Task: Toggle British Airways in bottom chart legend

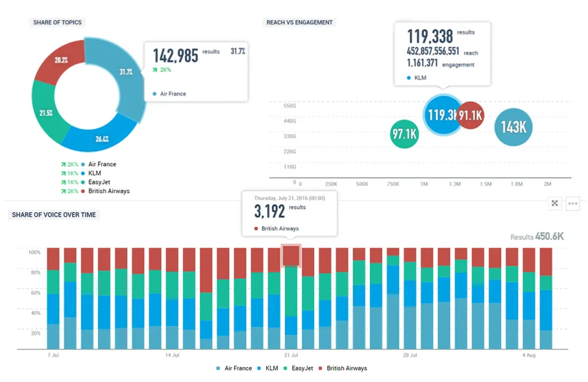Action: pyautogui.click(x=343, y=368)
